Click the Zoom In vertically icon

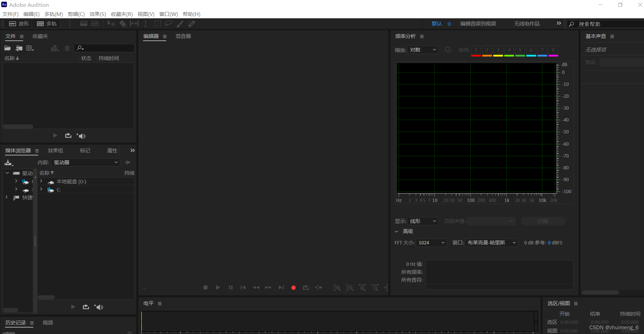coord(337,287)
